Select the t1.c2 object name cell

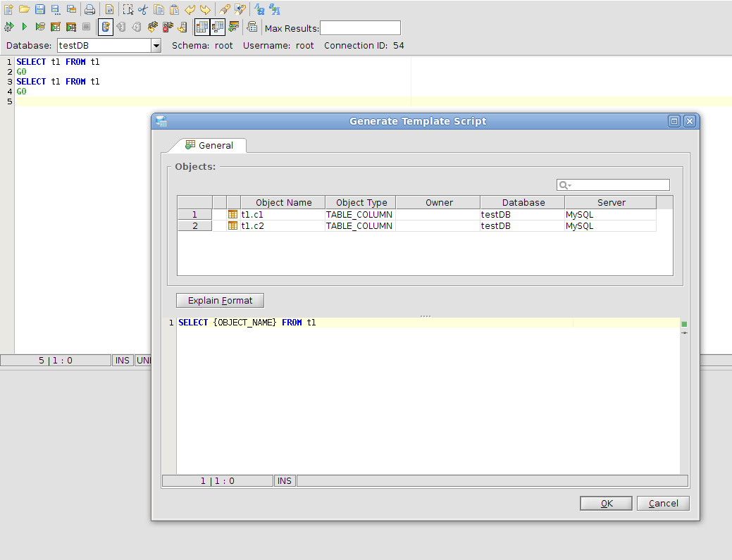point(283,226)
